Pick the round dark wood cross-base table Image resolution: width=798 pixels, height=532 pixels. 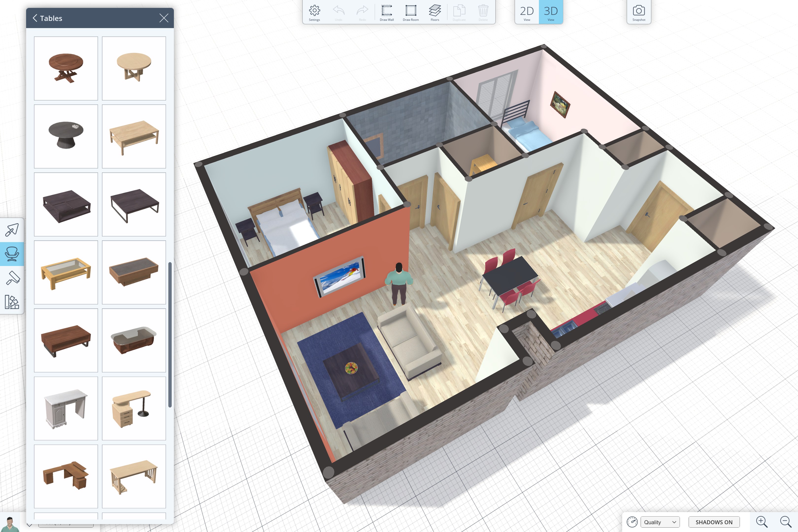click(66, 68)
